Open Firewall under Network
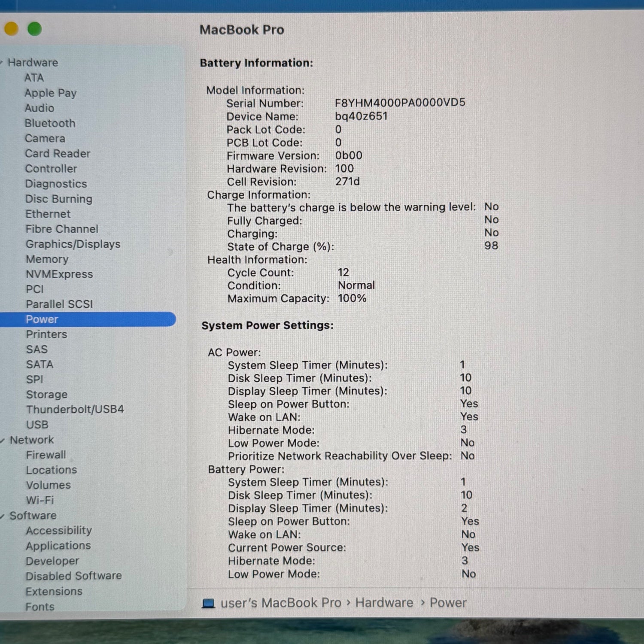Viewport: 644px width, 644px height. coord(46,455)
